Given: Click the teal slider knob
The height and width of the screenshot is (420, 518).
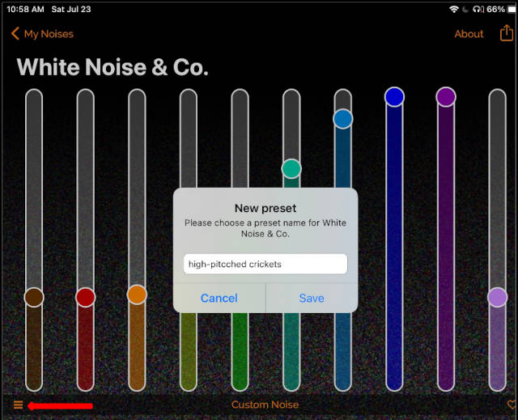Looking at the screenshot, I should click(291, 168).
